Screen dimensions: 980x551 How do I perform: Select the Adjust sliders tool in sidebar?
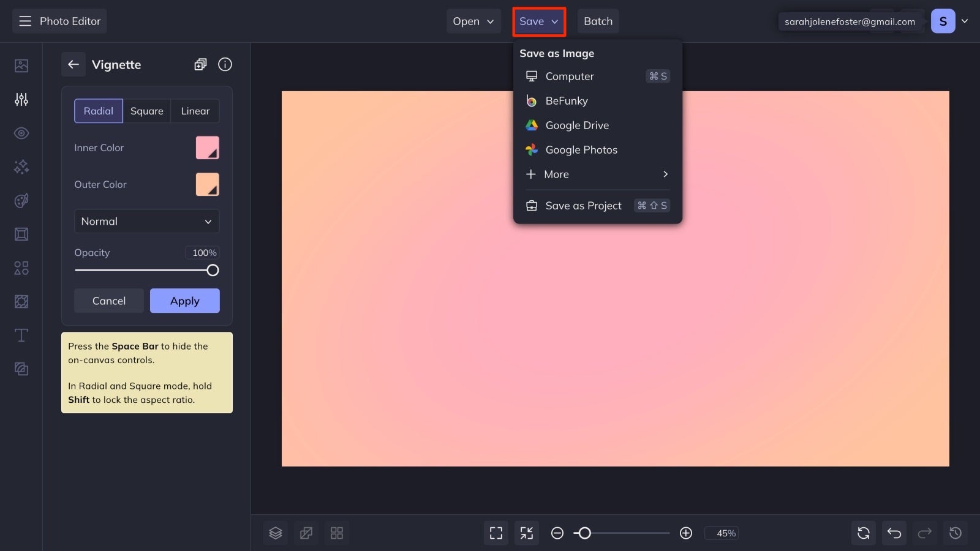click(x=21, y=99)
